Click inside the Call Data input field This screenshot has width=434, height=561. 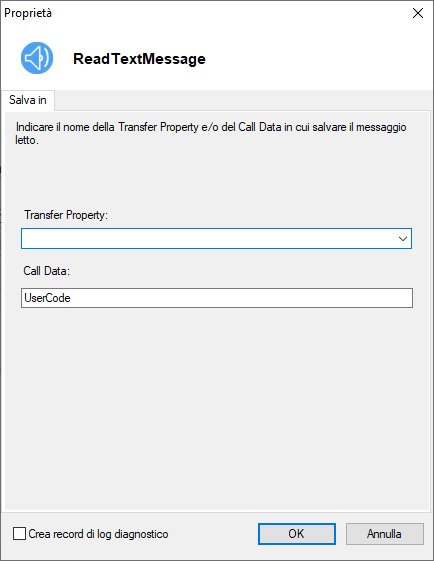pyautogui.click(x=217, y=298)
